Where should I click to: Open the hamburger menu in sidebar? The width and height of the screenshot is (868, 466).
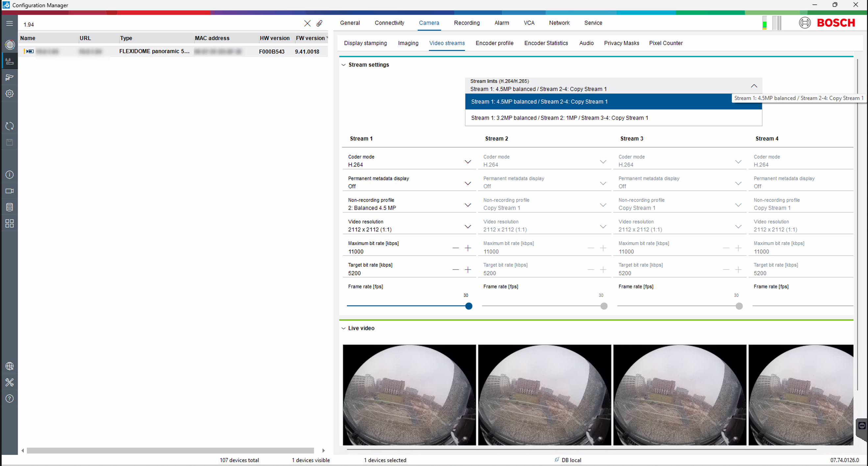click(10, 23)
